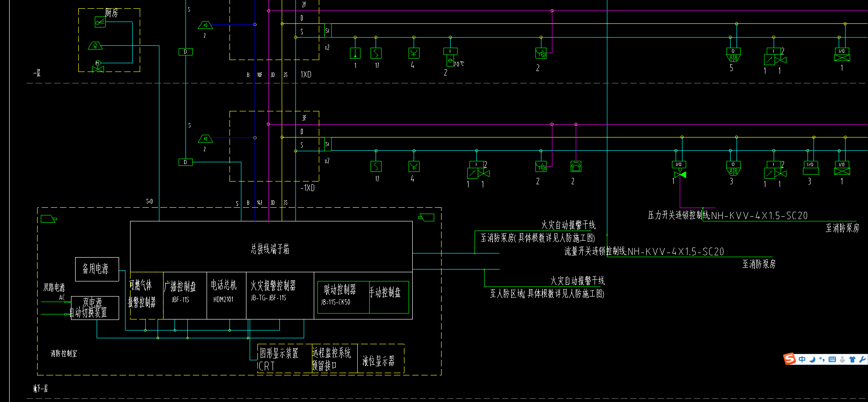The width and height of the screenshot is (868, 402).
Task: Select the top detector symbol inside kitchen box
Action: 100,22
